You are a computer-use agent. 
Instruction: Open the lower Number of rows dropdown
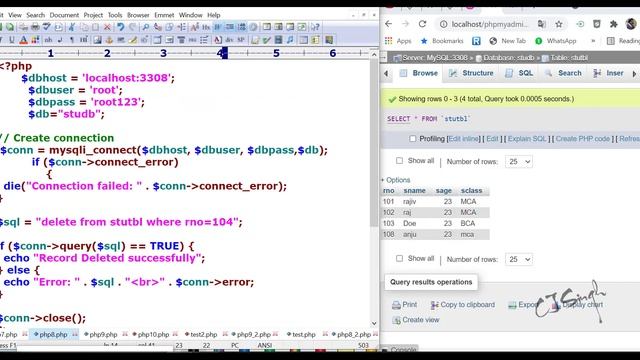[519, 259]
